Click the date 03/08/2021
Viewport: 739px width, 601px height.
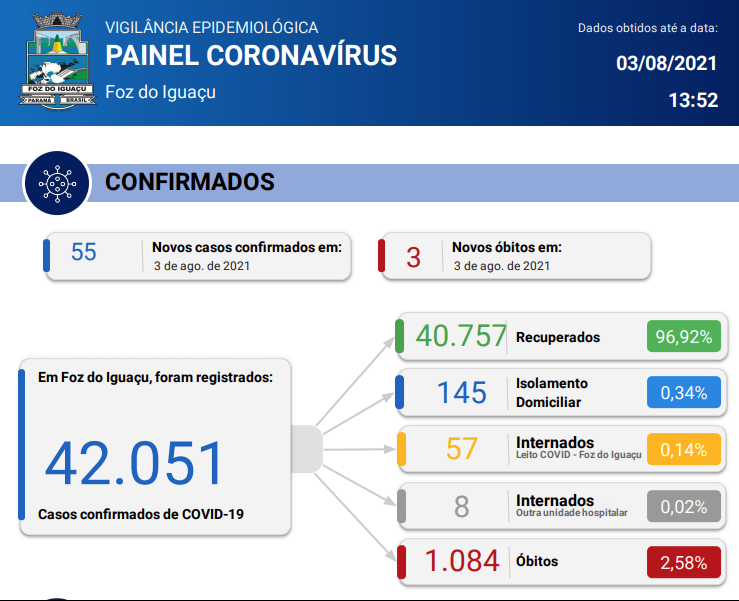(666, 63)
